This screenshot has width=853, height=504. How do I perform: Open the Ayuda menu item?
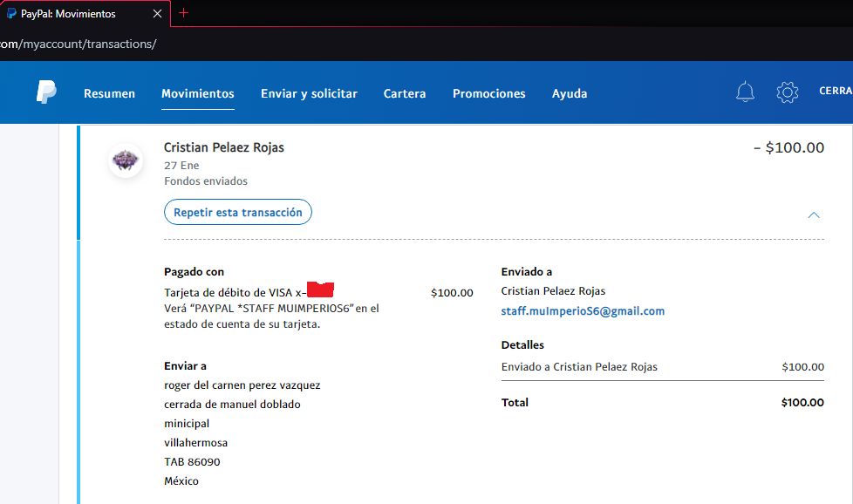[x=570, y=93]
